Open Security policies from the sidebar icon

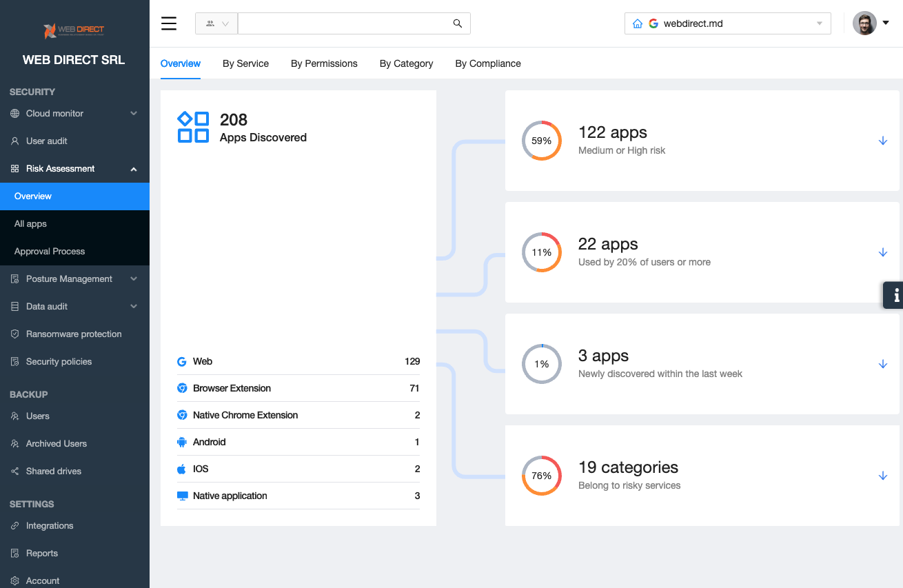[x=15, y=361]
